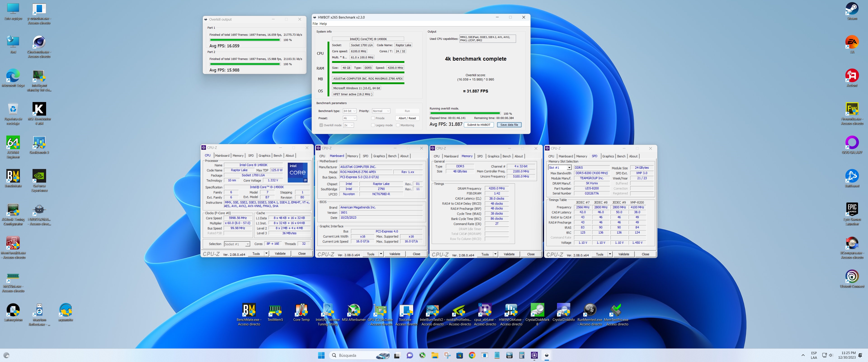Open the taskbar clock showing 11:25 PM
Image resolution: width=868 pixels, height=362 pixels.
(x=849, y=355)
